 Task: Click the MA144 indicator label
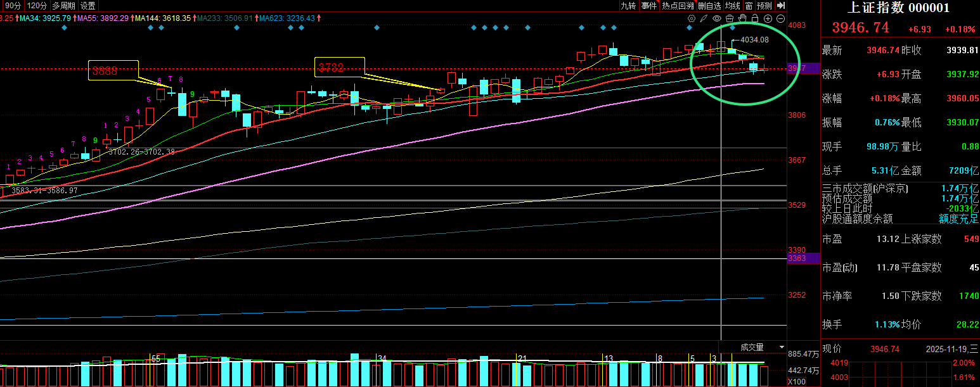(163, 18)
